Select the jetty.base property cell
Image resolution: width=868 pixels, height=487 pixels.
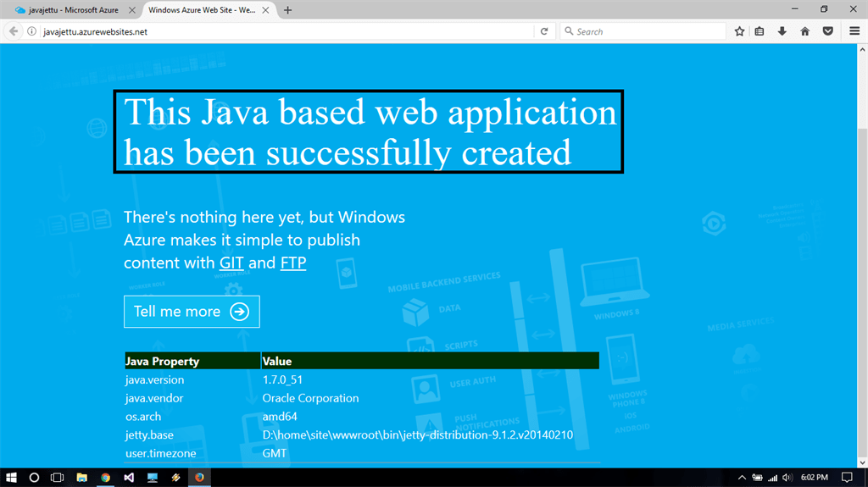(149, 434)
